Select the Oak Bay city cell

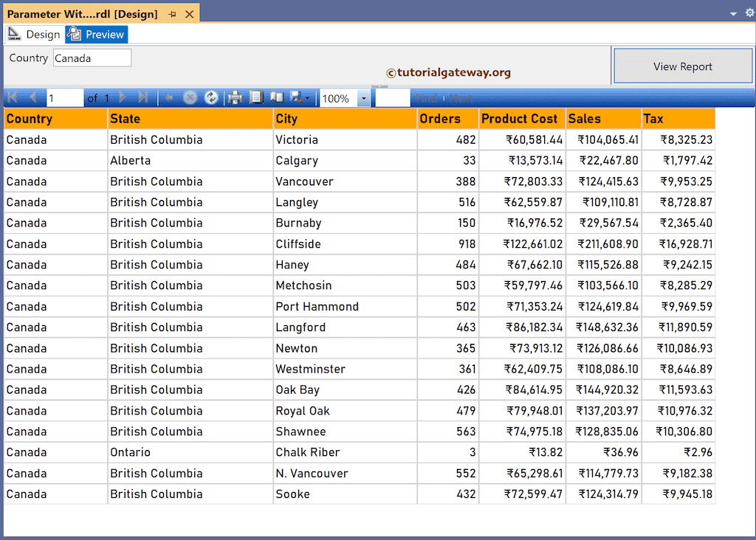[346, 390]
